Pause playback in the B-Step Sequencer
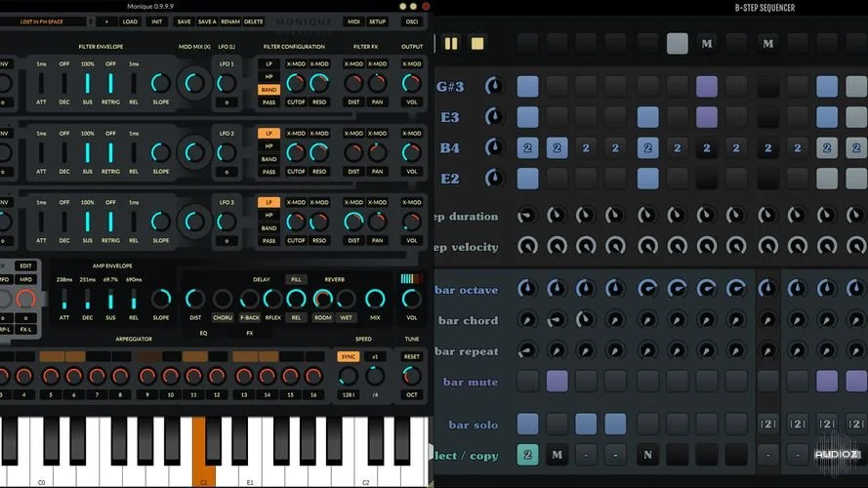868x488 pixels. (451, 43)
